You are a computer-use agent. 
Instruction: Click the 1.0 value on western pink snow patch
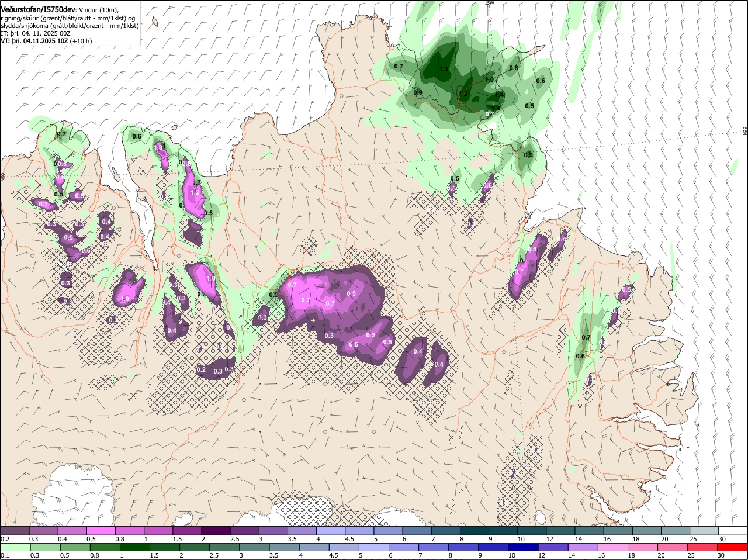(x=124, y=299)
